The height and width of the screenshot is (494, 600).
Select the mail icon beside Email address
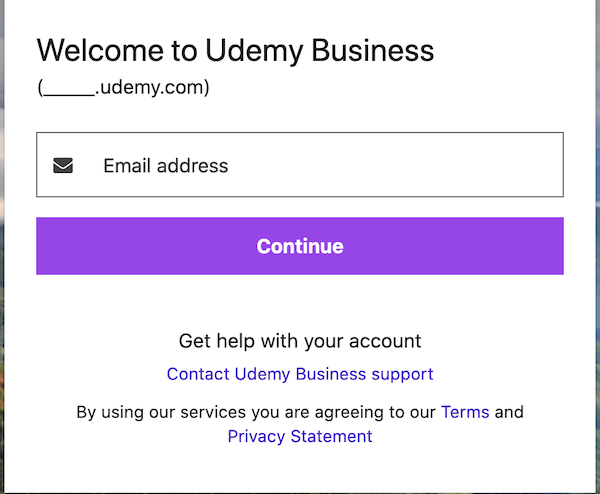click(63, 165)
